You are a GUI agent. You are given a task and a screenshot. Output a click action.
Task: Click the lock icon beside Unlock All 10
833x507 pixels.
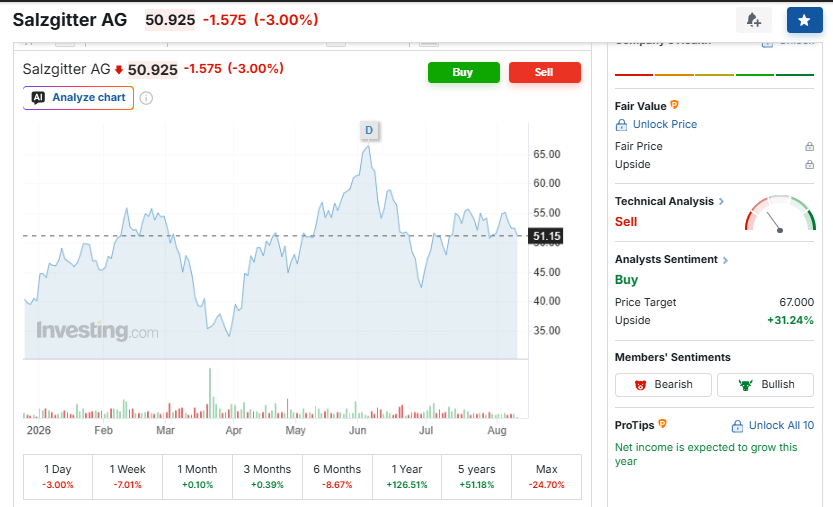point(737,426)
